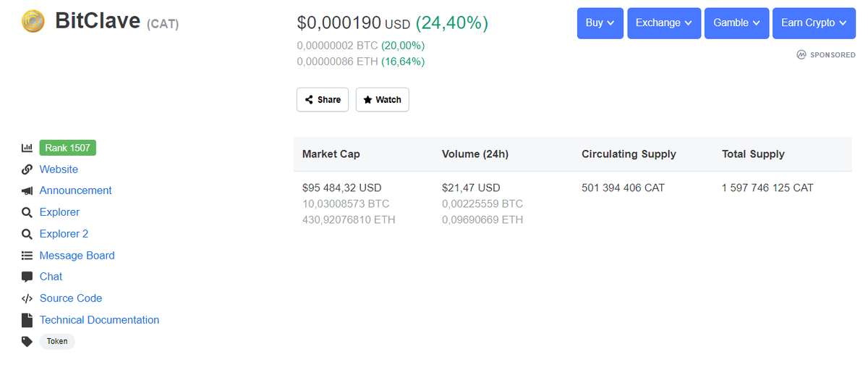Click the $0,000190 USD price

coord(354,23)
